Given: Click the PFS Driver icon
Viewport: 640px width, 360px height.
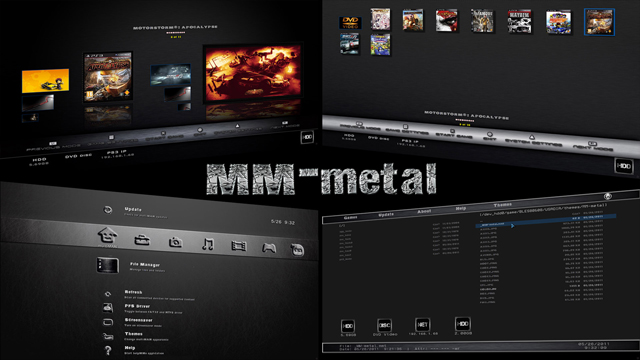Looking at the screenshot, I should (x=108, y=307).
